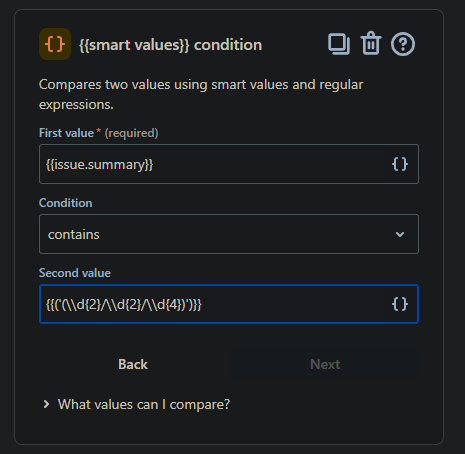Viewport: 465px width, 454px height.
Task: Click the chevron arrow in Condition dropdown
Action: (400, 234)
